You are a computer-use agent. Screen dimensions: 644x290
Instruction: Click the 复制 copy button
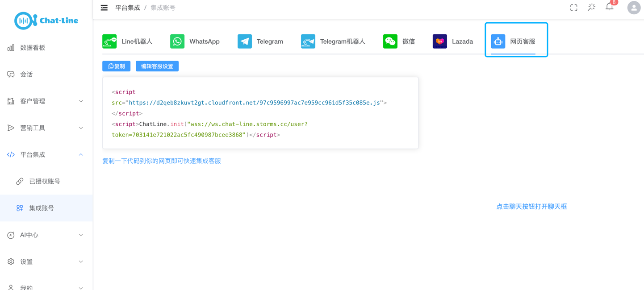[x=117, y=66]
